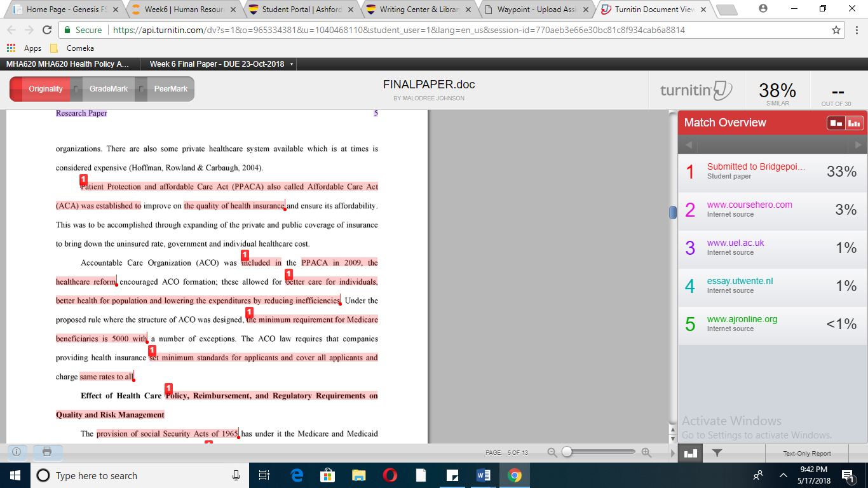Open Chrome menu (three dots)
The height and width of the screenshot is (488, 868).
856,30
